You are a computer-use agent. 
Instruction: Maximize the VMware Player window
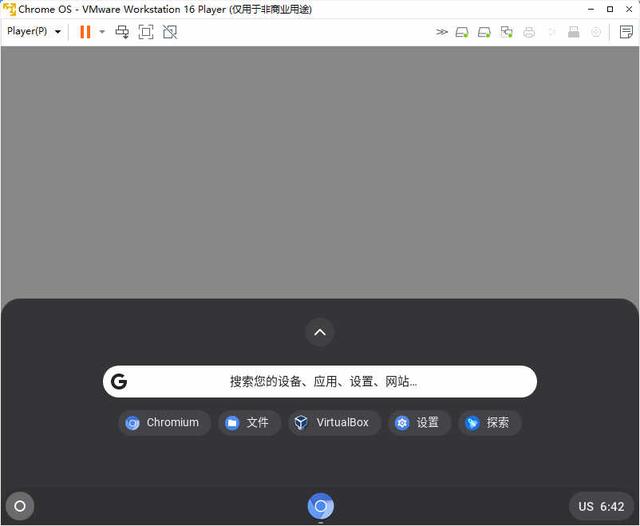pyautogui.click(x=610, y=9)
